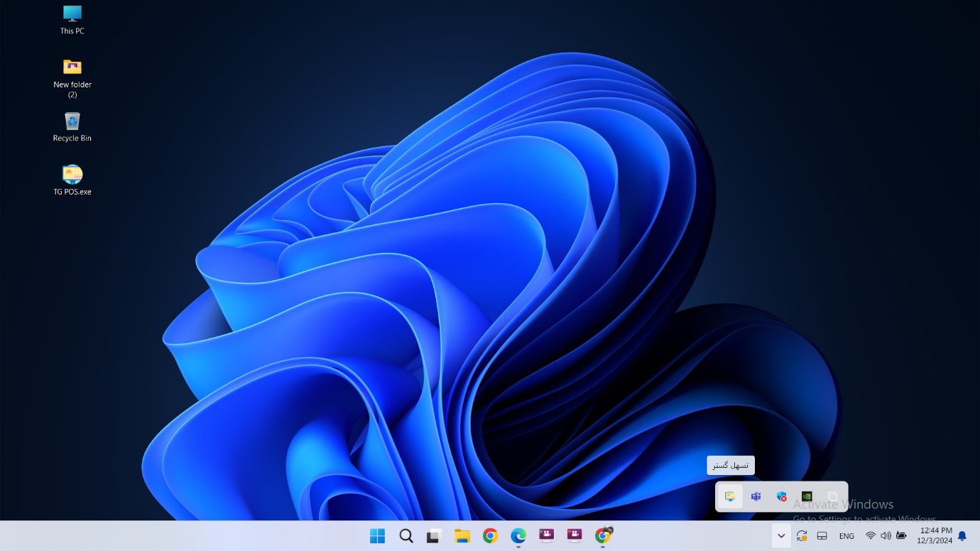Click the taskbar Search magnifier
The height and width of the screenshot is (551, 980).
(x=405, y=536)
